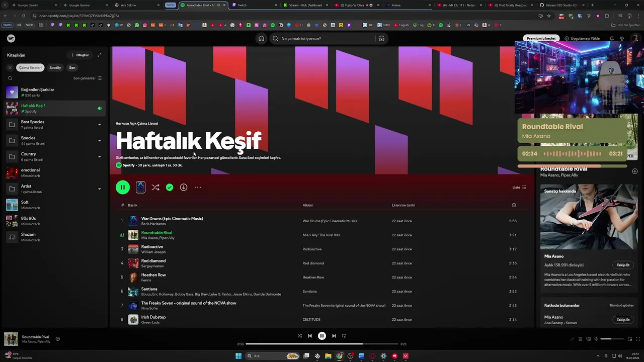This screenshot has width=644, height=362.
Task: Click the Spotify logo in top bar
Action: pyautogui.click(x=11, y=38)
